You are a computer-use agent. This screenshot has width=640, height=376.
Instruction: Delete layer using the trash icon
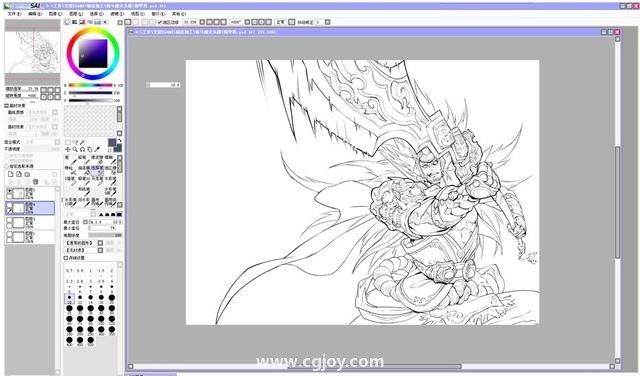pyautogui.click(x=36, y=182)
